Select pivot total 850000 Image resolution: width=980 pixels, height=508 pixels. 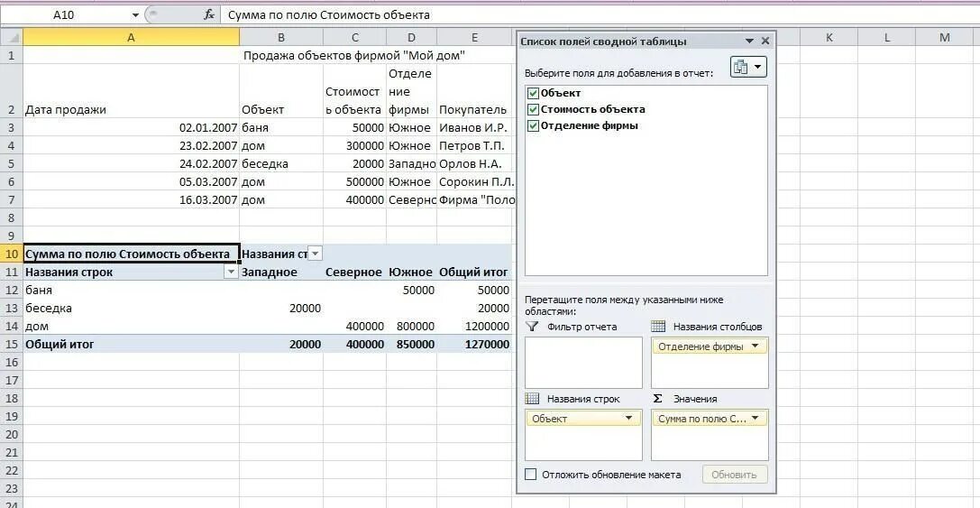[411, 344]
